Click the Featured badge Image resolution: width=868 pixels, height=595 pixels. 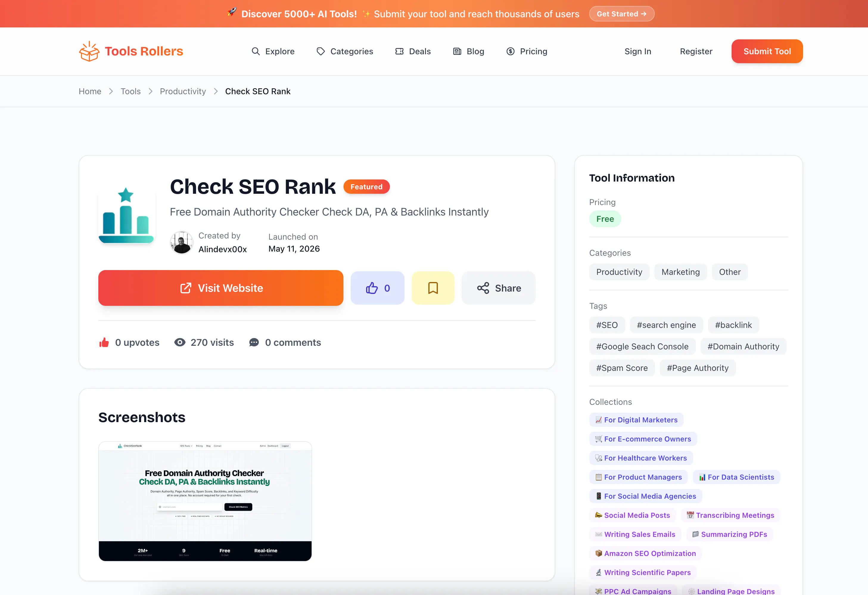[366, 187]
